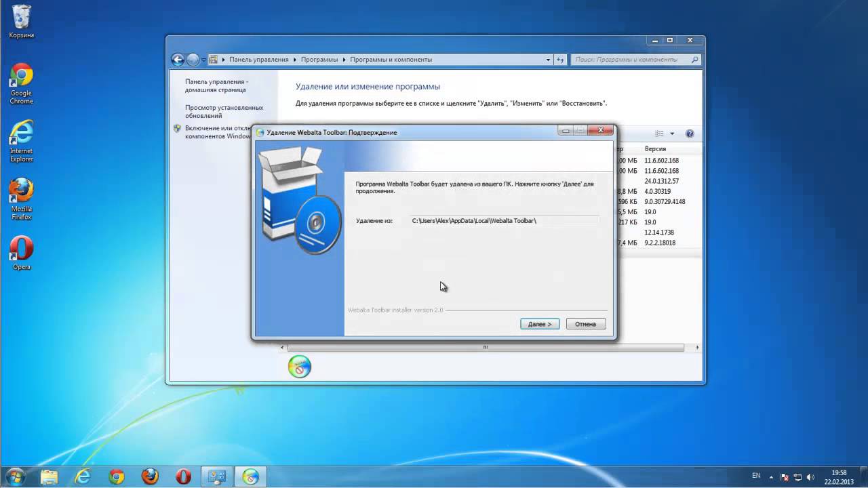
Task: Launch Internet Explorer from the taskbar
Action: pos(83,476)
